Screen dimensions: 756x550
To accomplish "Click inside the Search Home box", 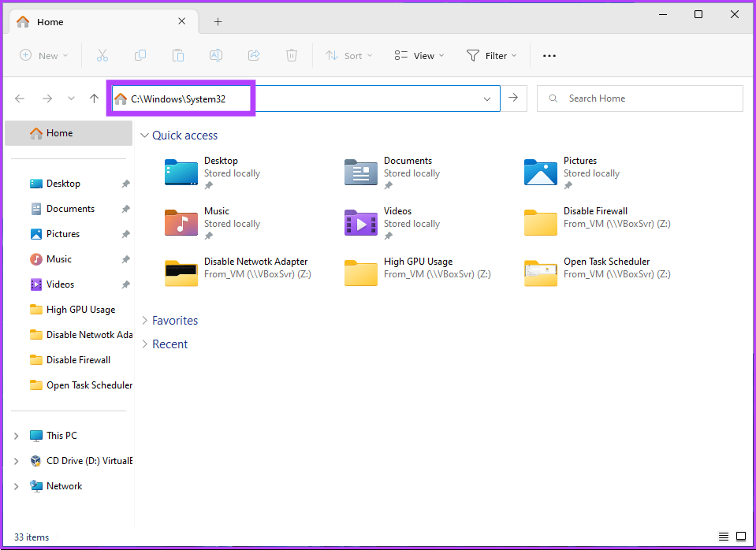I will pyautogui.click(x=639, y=98).
